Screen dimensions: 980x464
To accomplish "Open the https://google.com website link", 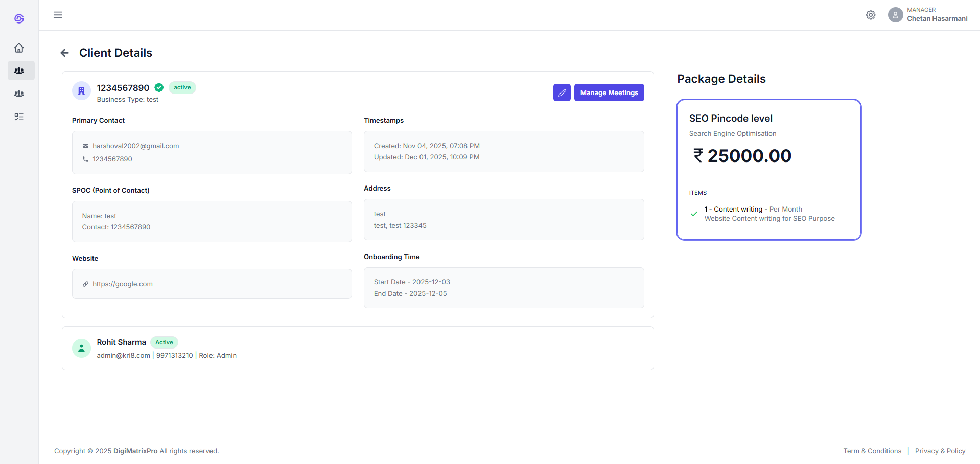I will tap(122, 284).
